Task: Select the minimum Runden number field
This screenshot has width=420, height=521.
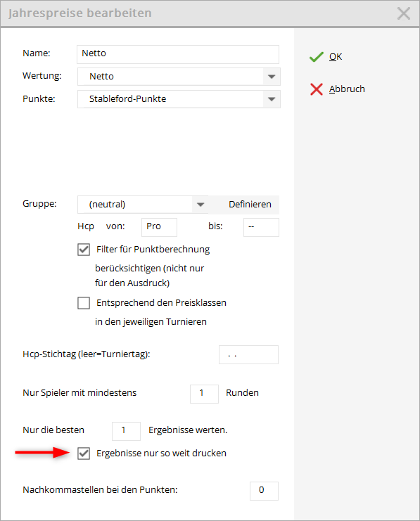Action: pyautogui.click(x=204, y=394)
